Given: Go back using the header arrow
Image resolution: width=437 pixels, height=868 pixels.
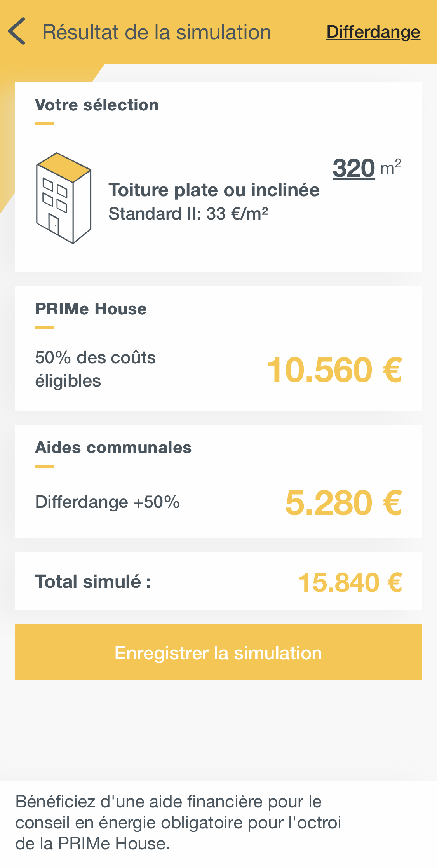Looking at the screenshot, I should coord(17,31).
